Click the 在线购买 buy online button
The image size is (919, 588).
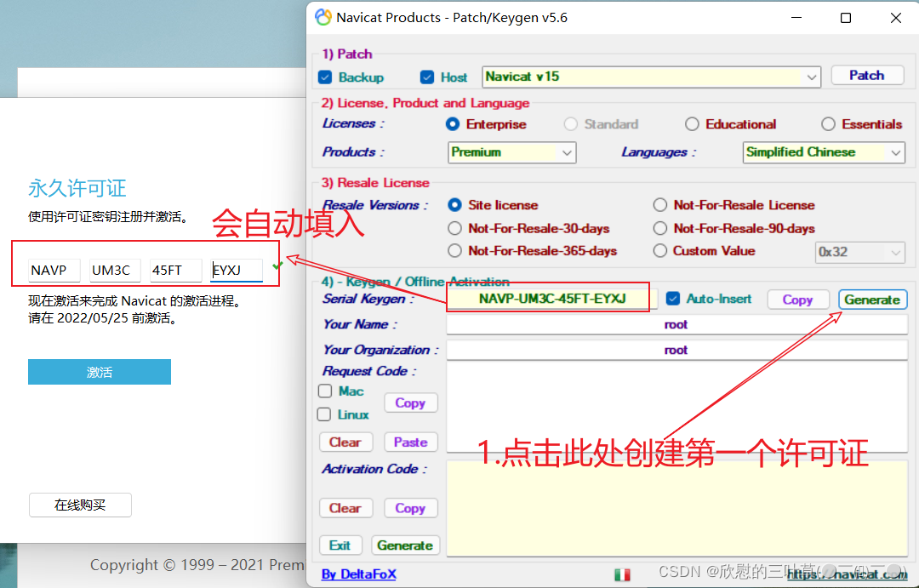(x=80, y=505)
